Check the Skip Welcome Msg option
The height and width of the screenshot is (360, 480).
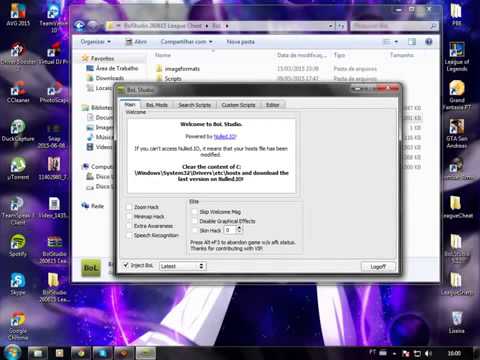point(195,212)
